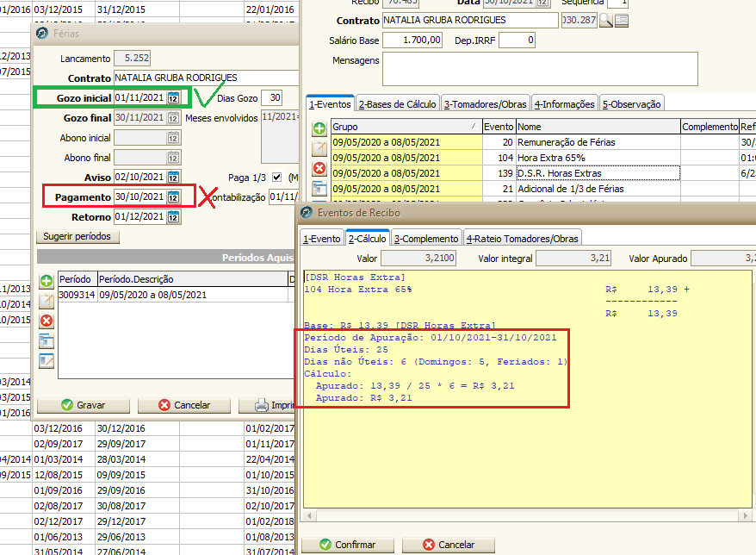Cancel the Férias dialog

point(184,405)
